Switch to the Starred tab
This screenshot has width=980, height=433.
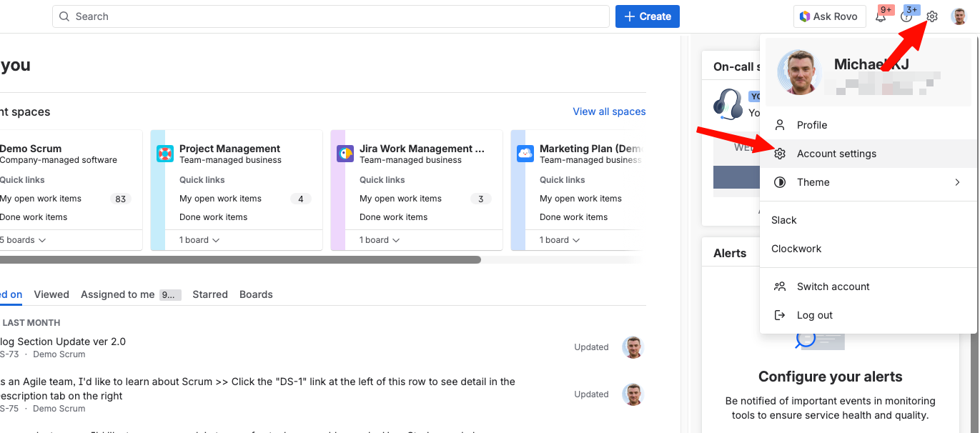click(x=210, y=294)
